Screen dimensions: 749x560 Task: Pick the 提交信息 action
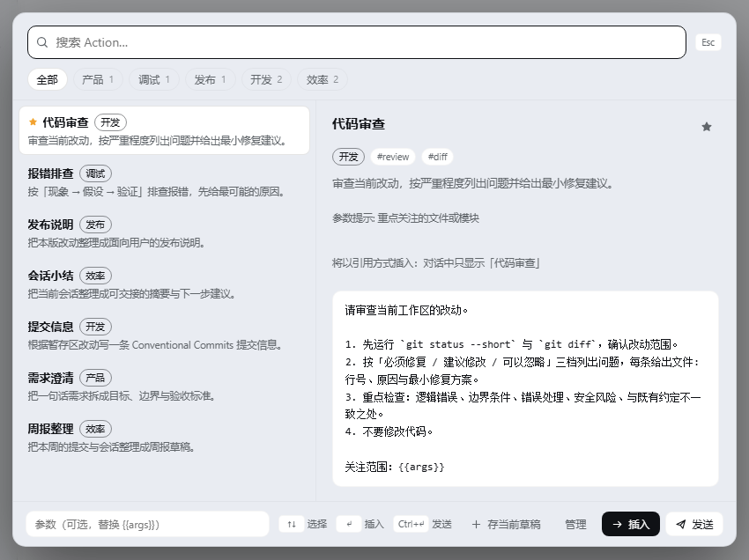[x=164, y=335]
